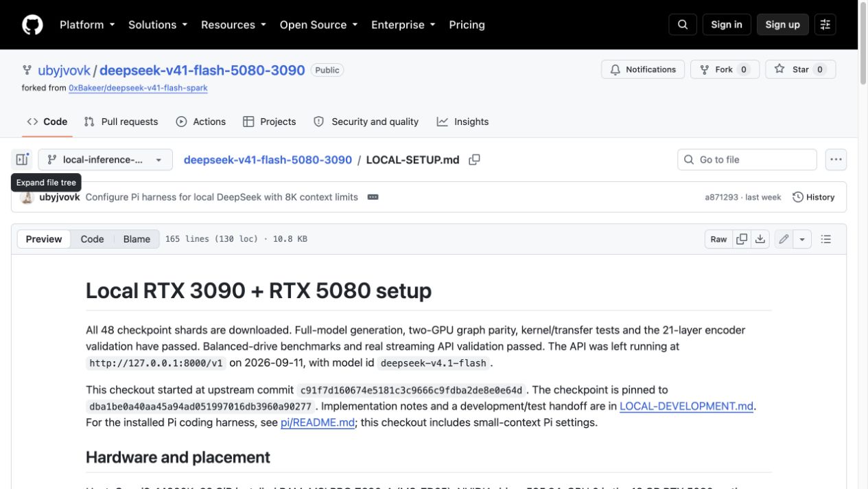The width and height of the screenshot is (868, 489).
Task: Toggle the Expand file tree icon
Action: [x=22, y=159]
